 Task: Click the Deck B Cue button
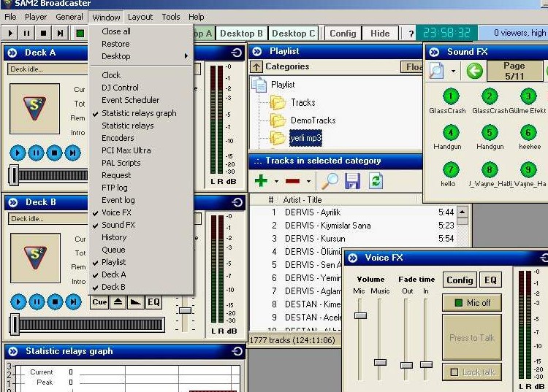(x=99, y=302)
